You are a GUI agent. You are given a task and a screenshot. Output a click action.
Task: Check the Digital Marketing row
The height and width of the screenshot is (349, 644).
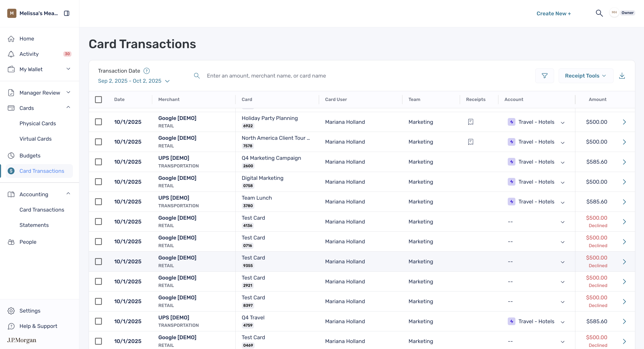click(x=99, y=182)
